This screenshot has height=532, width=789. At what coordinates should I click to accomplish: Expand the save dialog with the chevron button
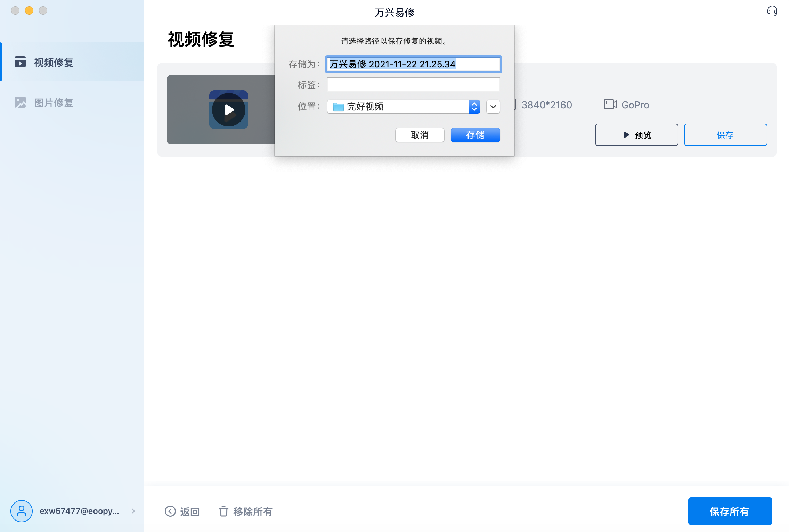(493, 107)
